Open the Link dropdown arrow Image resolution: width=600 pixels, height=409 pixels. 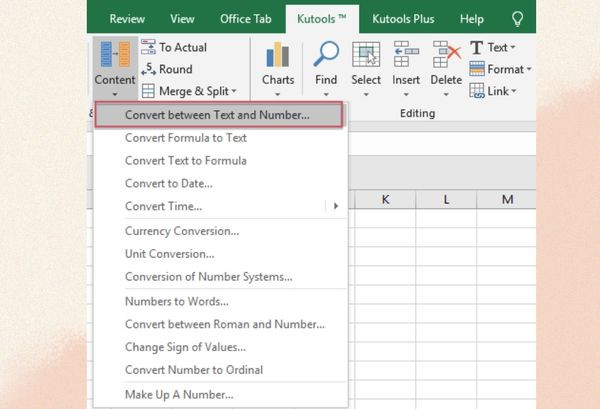tap(514, 91)
